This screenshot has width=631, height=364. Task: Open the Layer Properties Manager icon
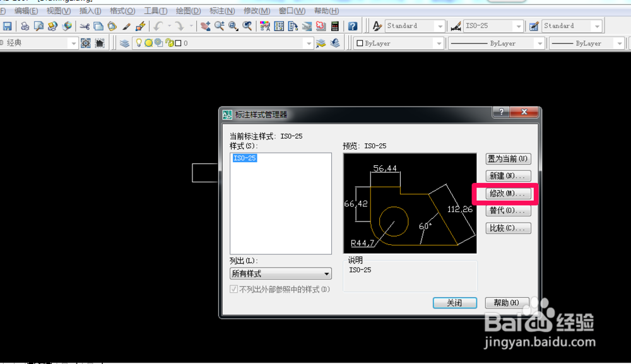point(124,43)
